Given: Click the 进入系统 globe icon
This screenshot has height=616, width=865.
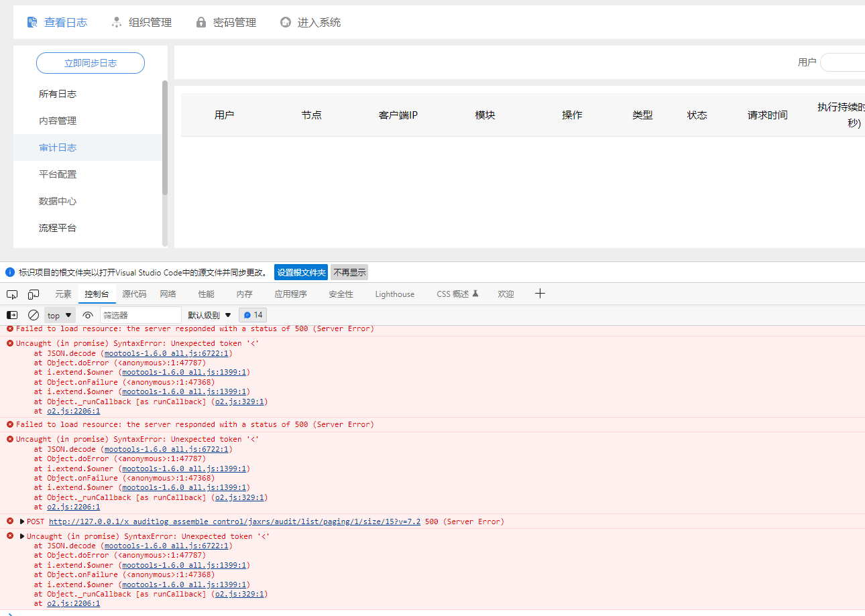Looking at the screenshot, I should (x=284, y=21).
